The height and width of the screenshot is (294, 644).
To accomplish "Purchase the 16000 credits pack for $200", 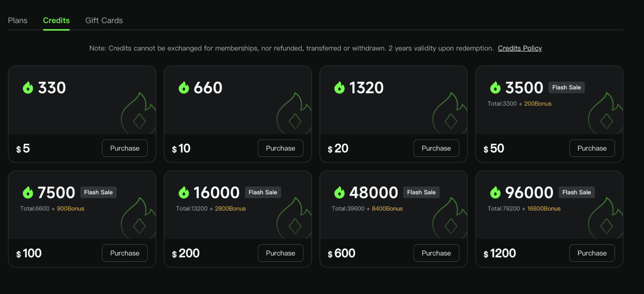I will click(280, 253).
